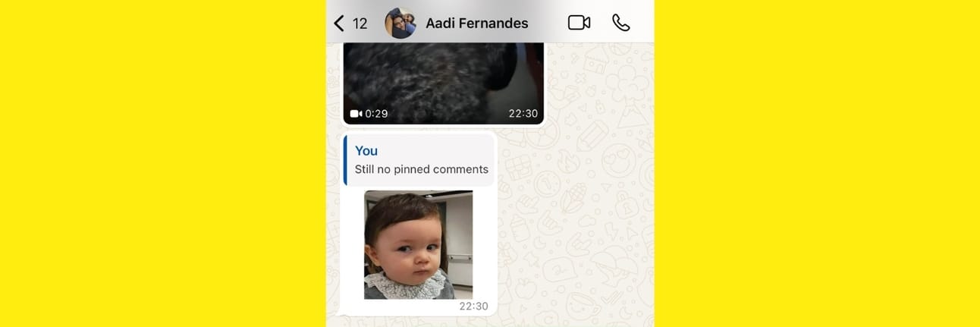This screenshot has height=327, width=980.
Task: Go back using the chevron arrow
Action: (339, 23)
